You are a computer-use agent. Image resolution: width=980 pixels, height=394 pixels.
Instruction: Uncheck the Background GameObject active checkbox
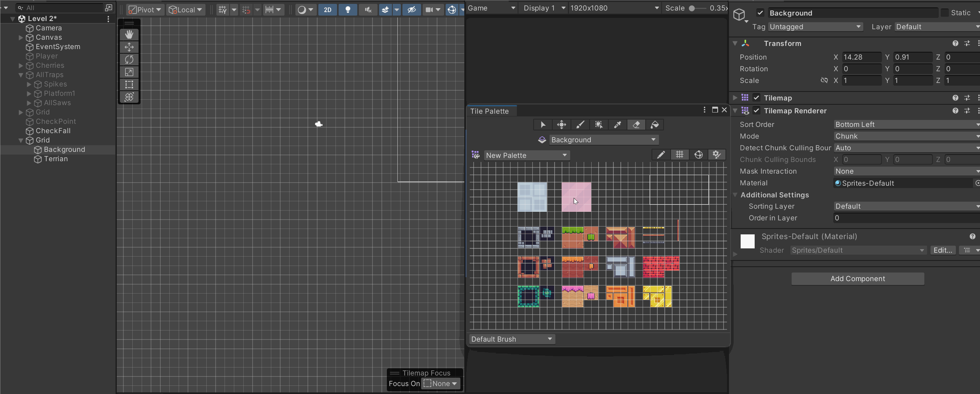click(760, 12)
